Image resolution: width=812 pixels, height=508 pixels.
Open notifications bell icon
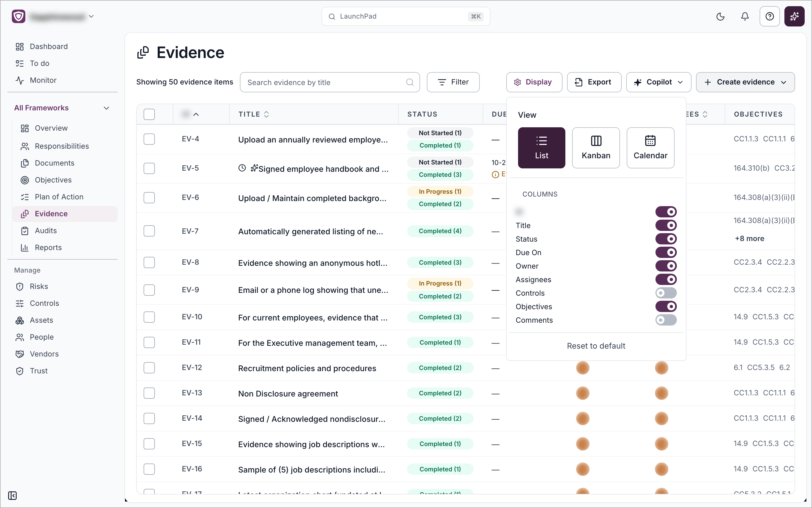tap(745, 16)
